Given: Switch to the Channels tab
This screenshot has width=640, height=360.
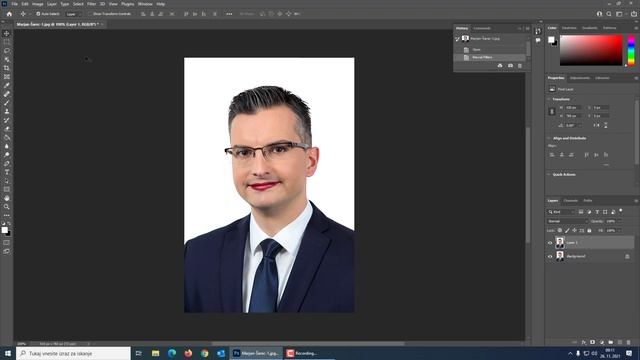Looking at the screenshot, I should 570,200.
